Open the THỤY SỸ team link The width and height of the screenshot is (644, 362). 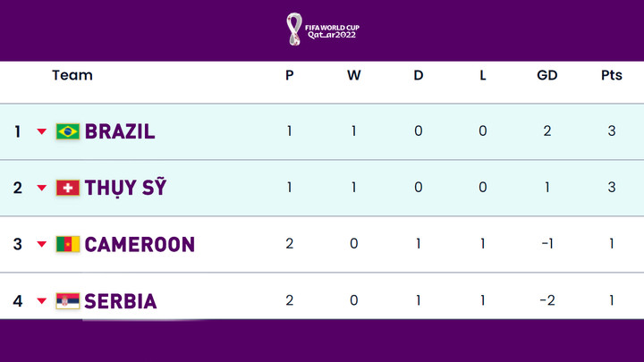tap(125, 188)
